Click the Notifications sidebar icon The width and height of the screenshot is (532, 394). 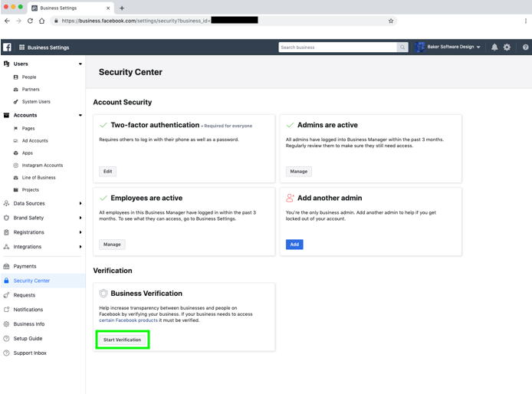coord(6,310)
